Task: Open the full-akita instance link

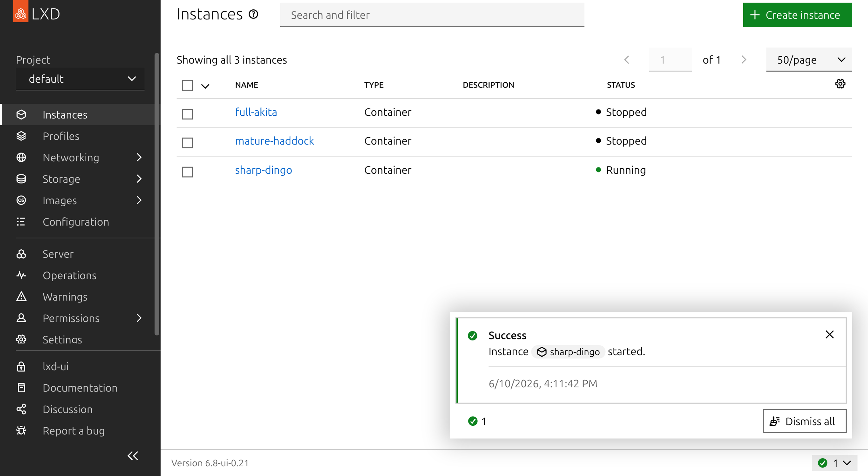Action: point(256,112)
